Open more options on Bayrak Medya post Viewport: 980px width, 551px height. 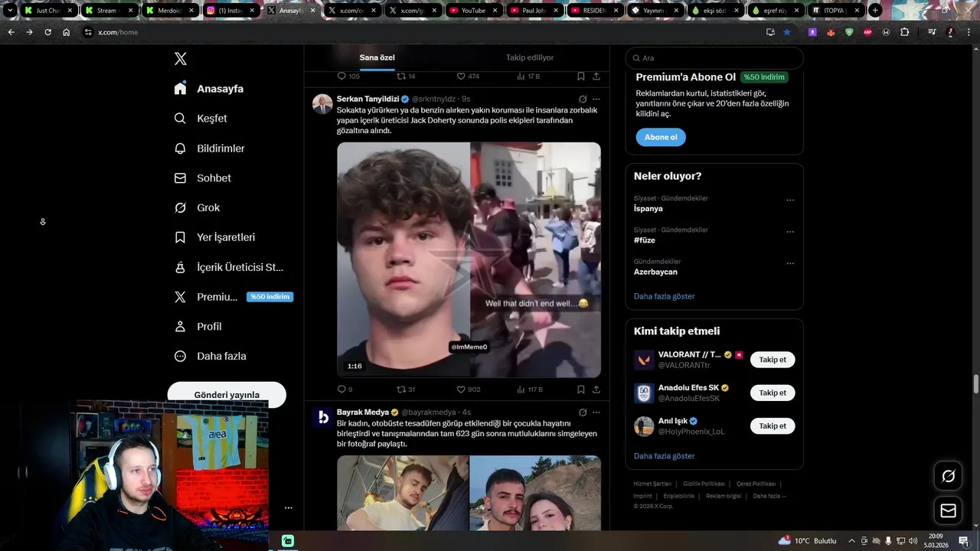(596, 412)
